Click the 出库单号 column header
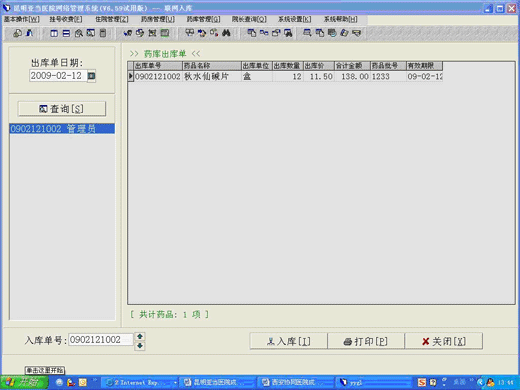The width and height of the screenshot is (520, 390). (158, 66)
